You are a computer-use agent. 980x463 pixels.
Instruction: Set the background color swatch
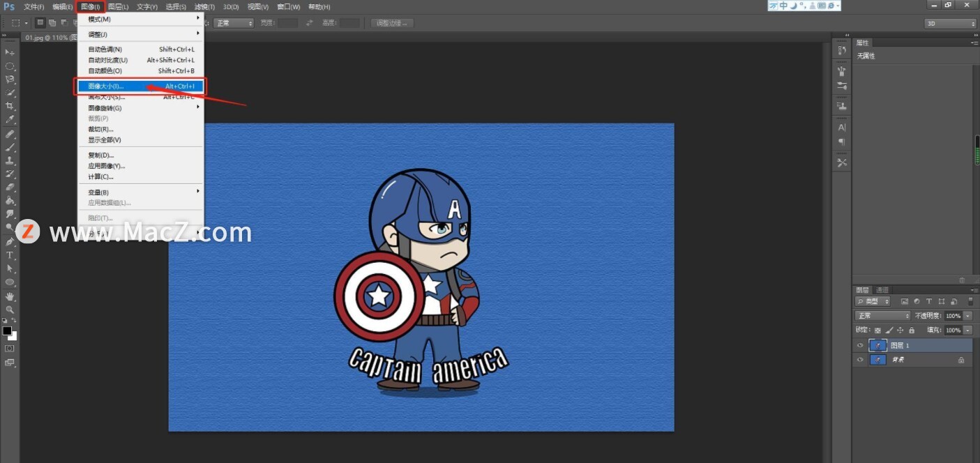tap(13, 335)
